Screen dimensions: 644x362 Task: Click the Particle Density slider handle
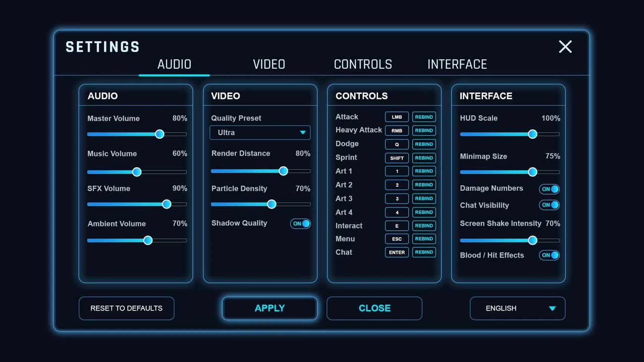[x=271, y=204]
